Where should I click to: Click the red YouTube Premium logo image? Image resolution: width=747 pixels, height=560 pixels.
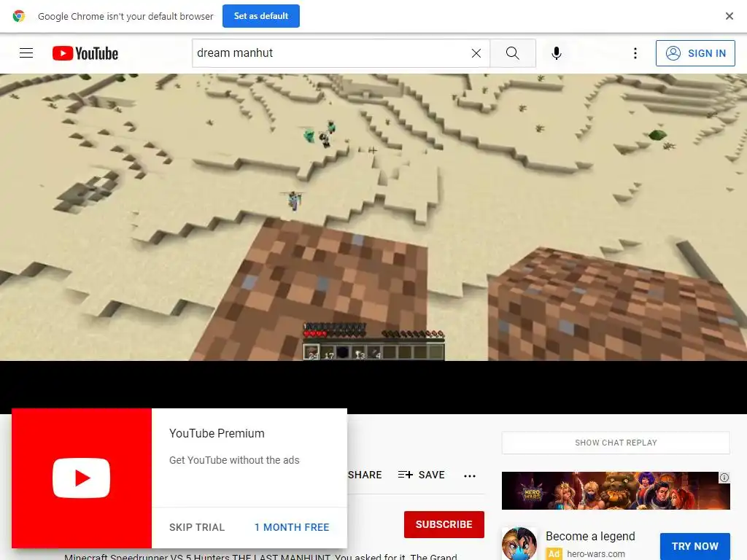point(82,478)
